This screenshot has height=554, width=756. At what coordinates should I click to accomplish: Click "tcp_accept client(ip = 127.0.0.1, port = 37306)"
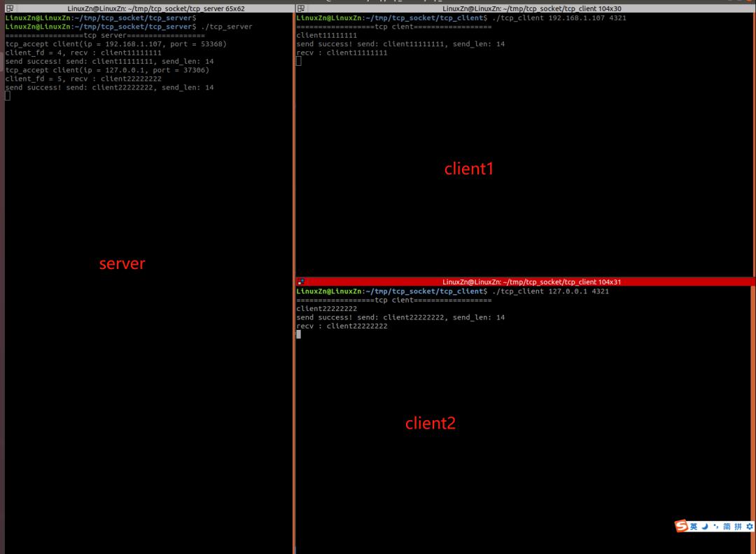tap(107, 70)
